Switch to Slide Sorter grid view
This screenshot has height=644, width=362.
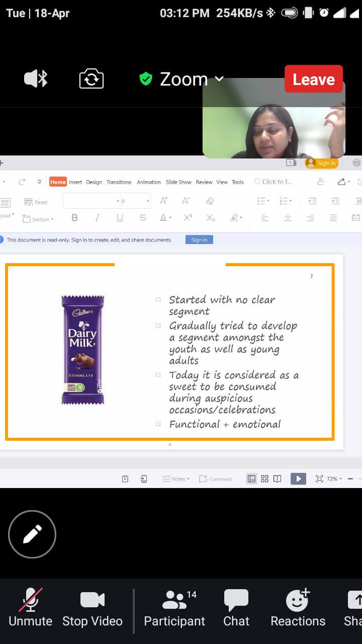pyautogui.click(x=264, y=479)
